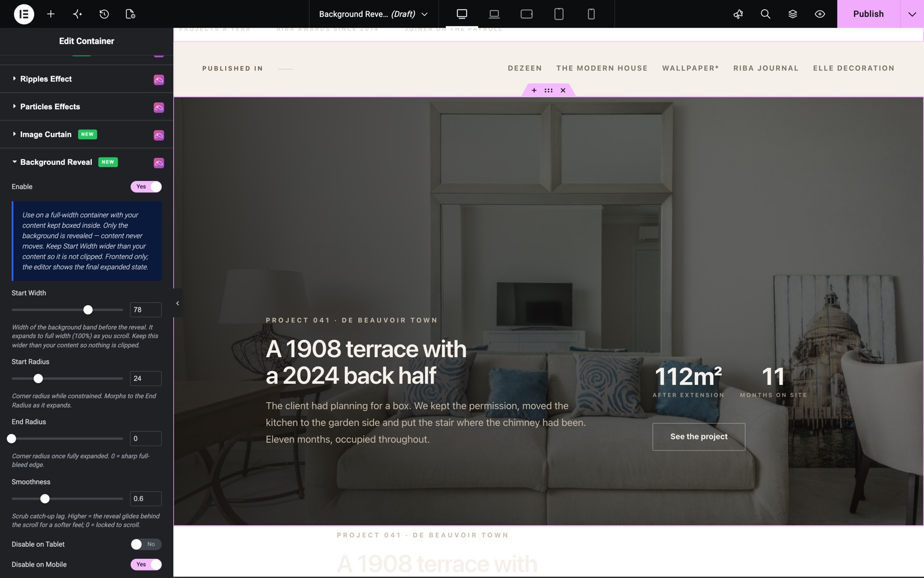Click the Publish button
Viewport: 924px width, 578px height.
pyautogui.click(x=869, y=14)
